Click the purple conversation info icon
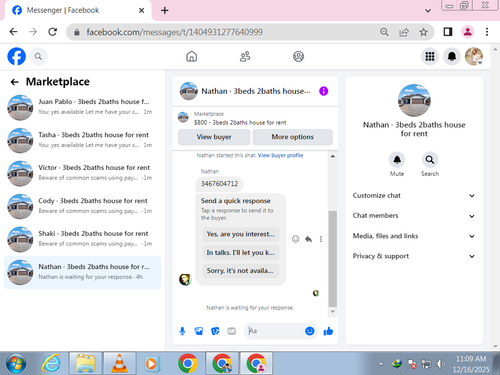This screenshot has height=375, width=500. pyautogui.click(x=323, y=91)
